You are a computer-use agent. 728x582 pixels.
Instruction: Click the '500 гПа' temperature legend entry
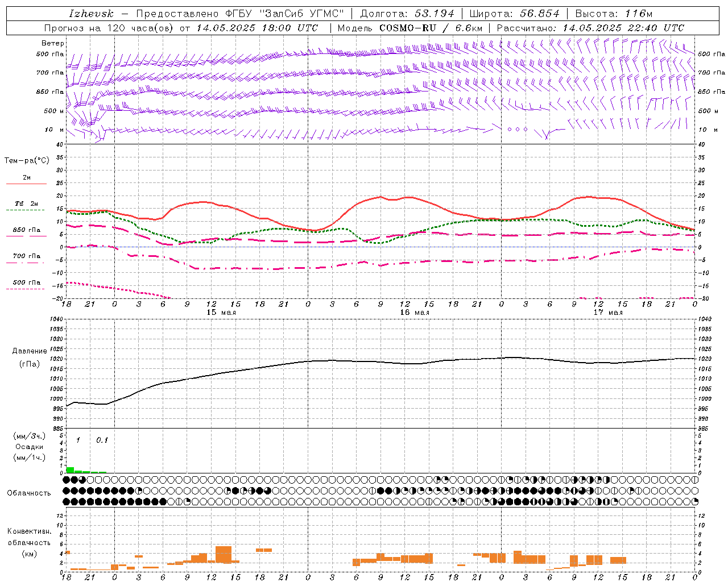(x=27, y=282)
